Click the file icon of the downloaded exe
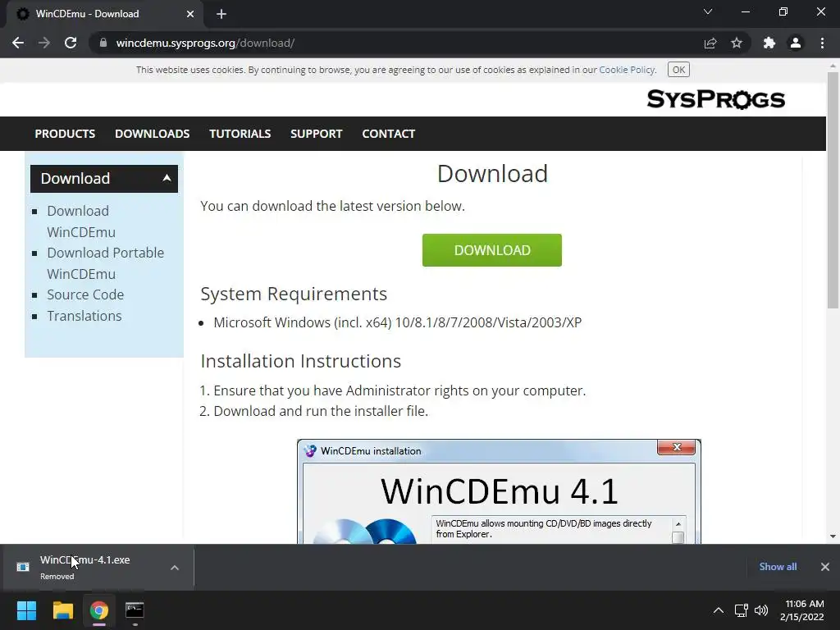 tap(22, 567)
